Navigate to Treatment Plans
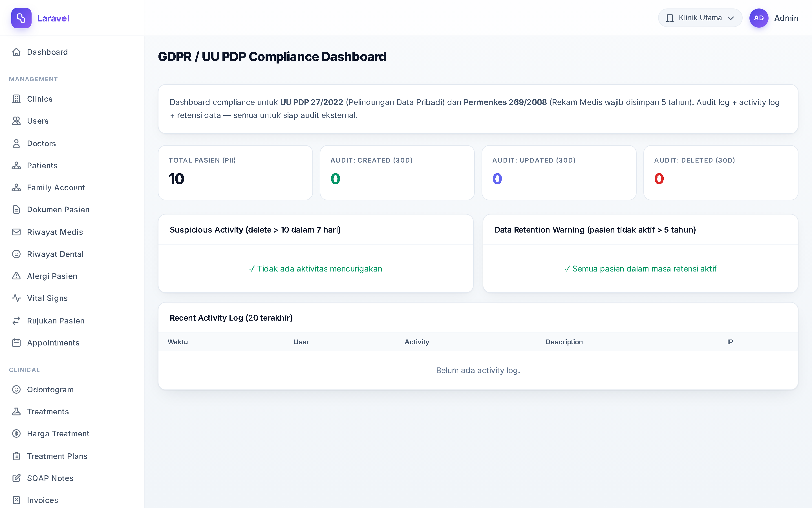The height and width of the screenshot is (508, 812). 72,456
